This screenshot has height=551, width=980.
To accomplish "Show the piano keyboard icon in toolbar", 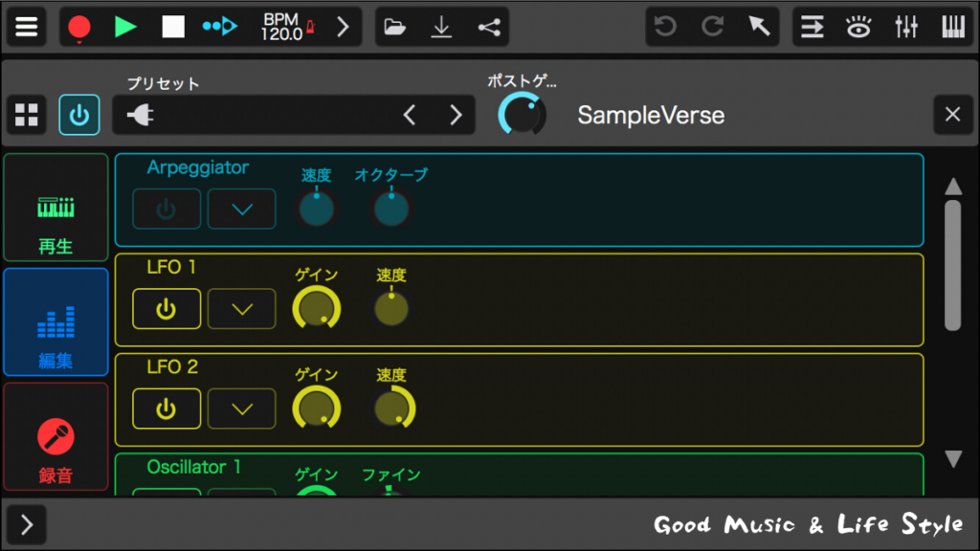I will point(953,27).
